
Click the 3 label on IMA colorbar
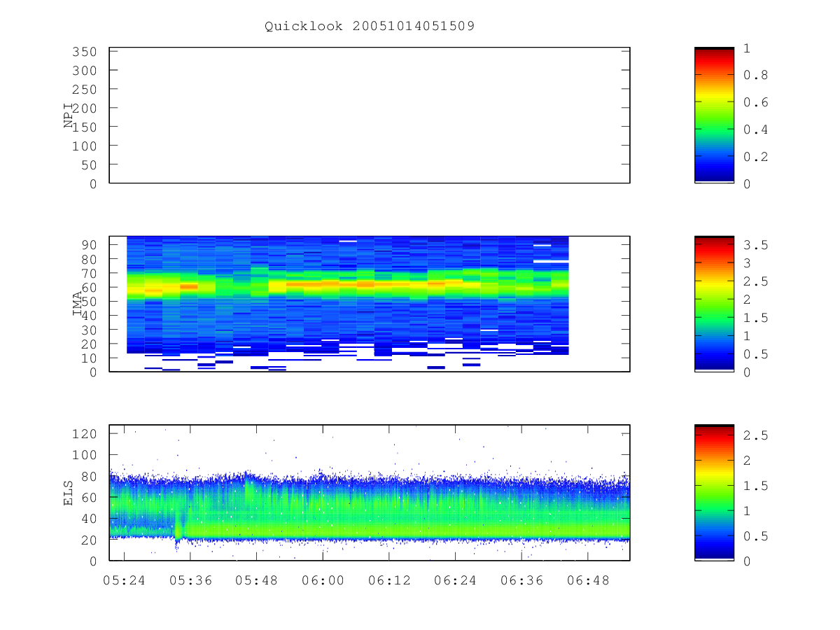point(748,263)
